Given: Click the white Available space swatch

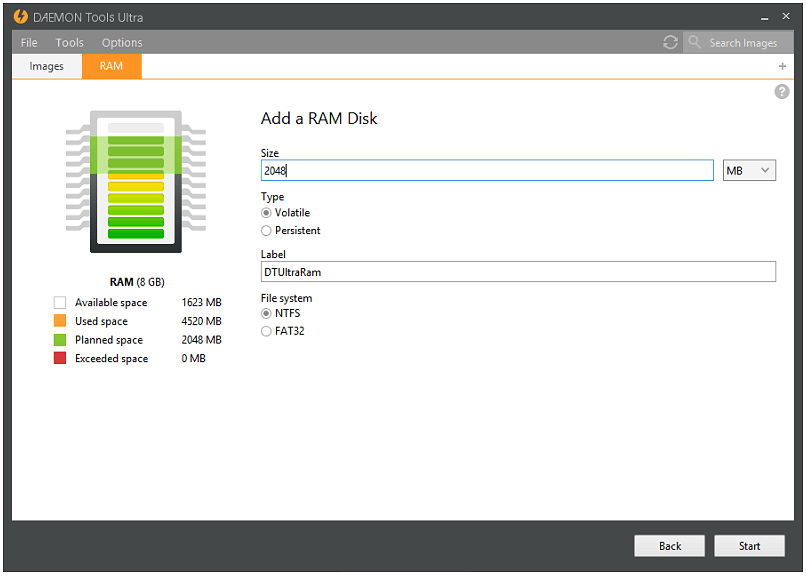Looking at the screenshot, I should click(60, 303).
